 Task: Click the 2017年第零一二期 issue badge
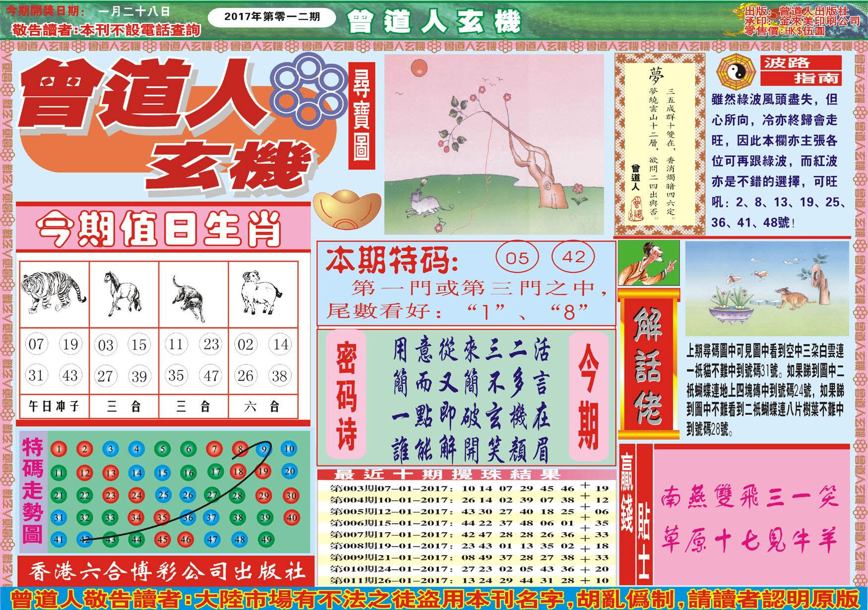[x=271, y=17]
